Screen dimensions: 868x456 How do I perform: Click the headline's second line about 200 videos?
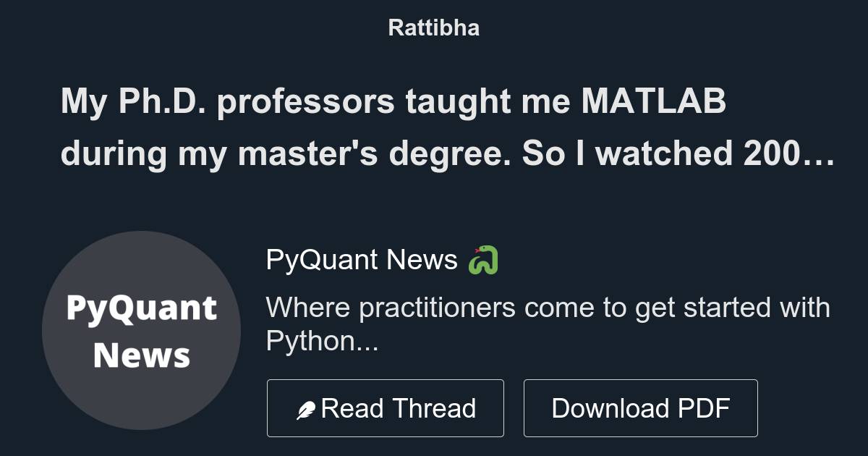(x=448, y=153)
